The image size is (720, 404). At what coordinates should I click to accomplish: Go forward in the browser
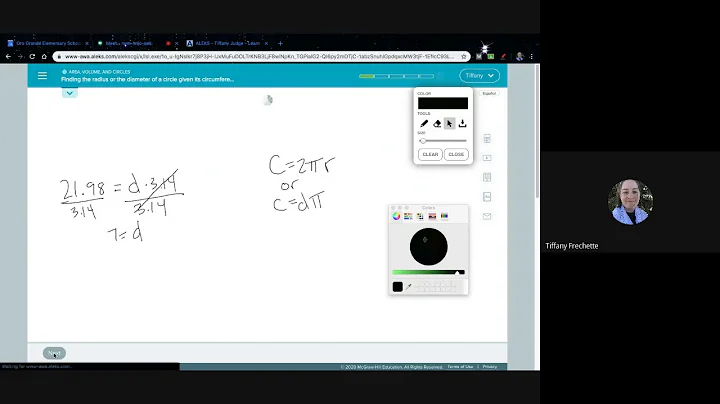(20, 56)
